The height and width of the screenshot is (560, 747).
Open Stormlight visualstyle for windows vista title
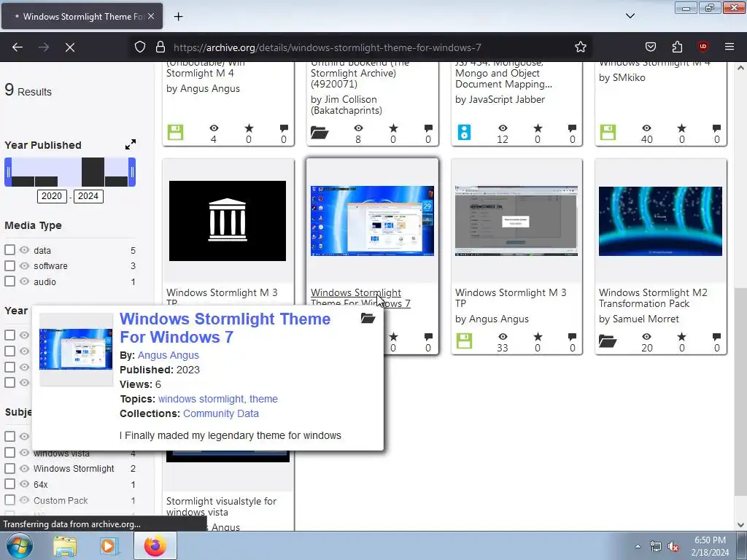tap(221, 507)
